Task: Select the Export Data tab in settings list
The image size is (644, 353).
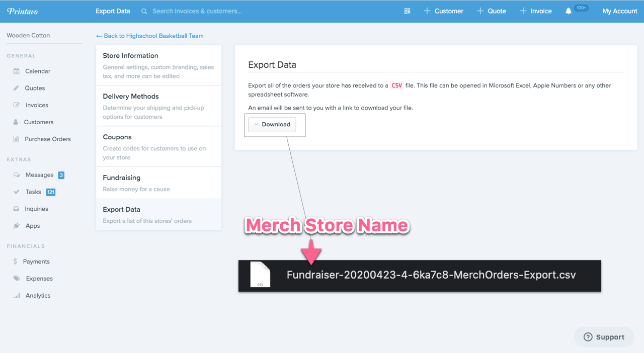Action: pyautogui.click(x=158, y=215)
